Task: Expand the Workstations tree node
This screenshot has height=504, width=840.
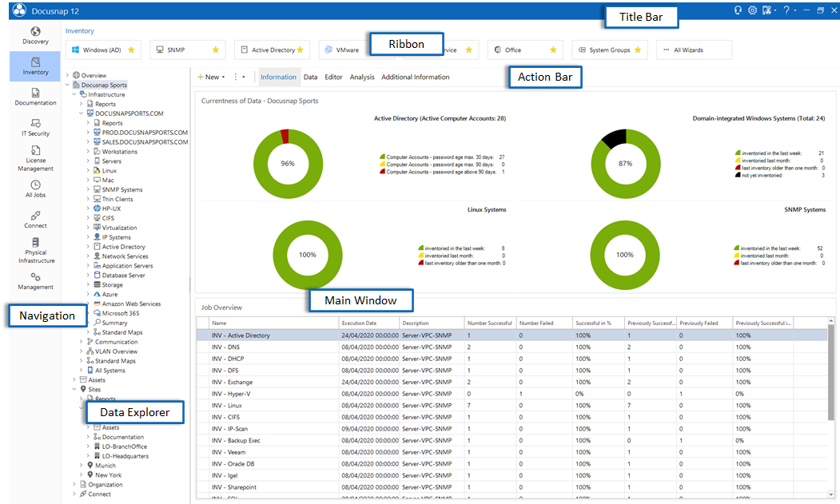Action: point(89,152)
